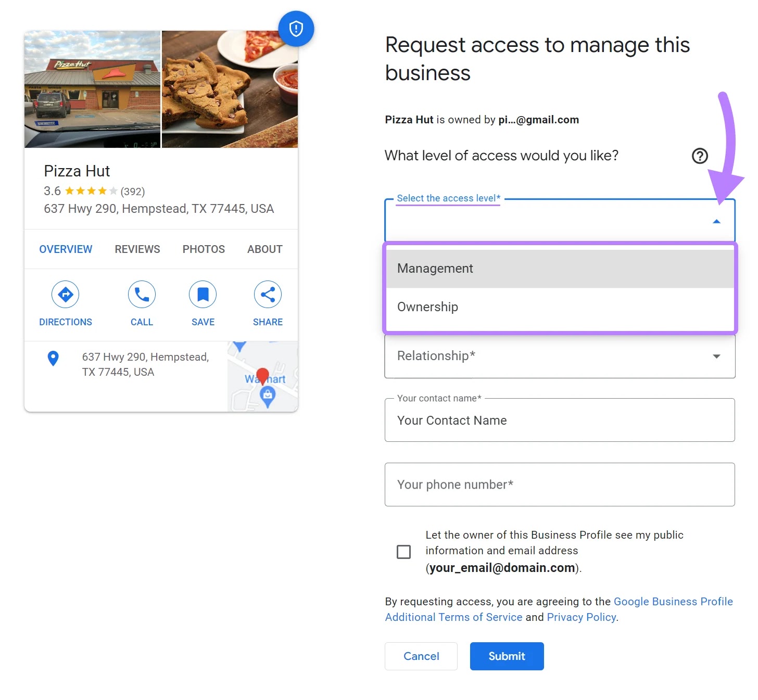
Task: Switch to the Overview tab
Action: click(x=66, y=249)
